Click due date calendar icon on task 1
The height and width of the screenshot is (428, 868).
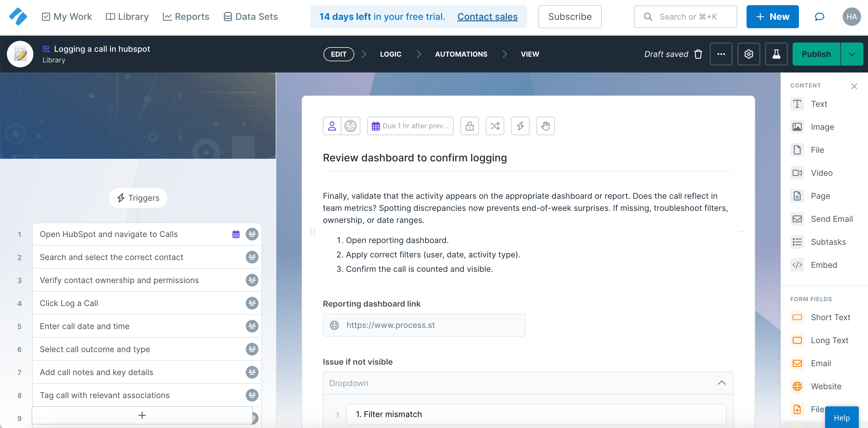point(236,234)
